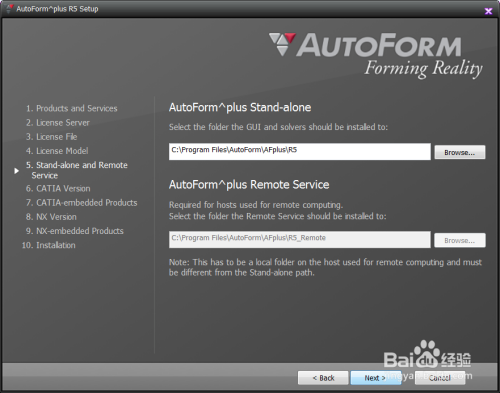
Task: Select step 6 CATIA Version
Action: click(x=58, y=189)
